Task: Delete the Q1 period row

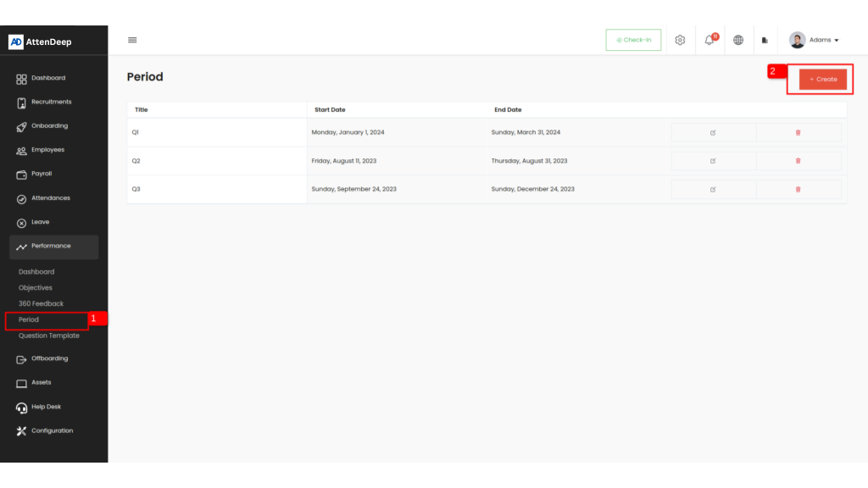Action: point(798,132)
